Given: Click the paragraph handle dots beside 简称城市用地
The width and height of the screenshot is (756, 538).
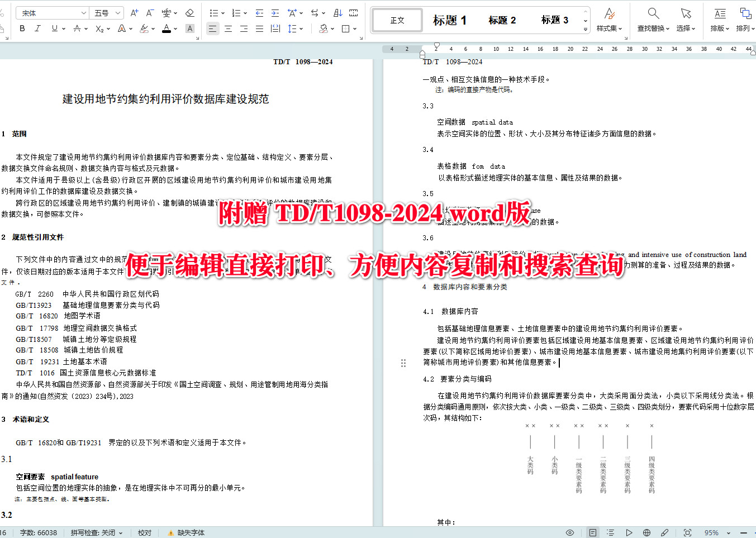Looking at the screenshot, I should tap(403, 363).
